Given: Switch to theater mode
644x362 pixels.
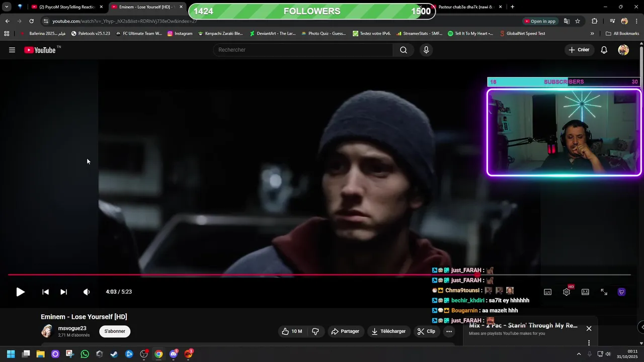Looking at the screenshot, I should pyautogui.click(x=585, y=292).
